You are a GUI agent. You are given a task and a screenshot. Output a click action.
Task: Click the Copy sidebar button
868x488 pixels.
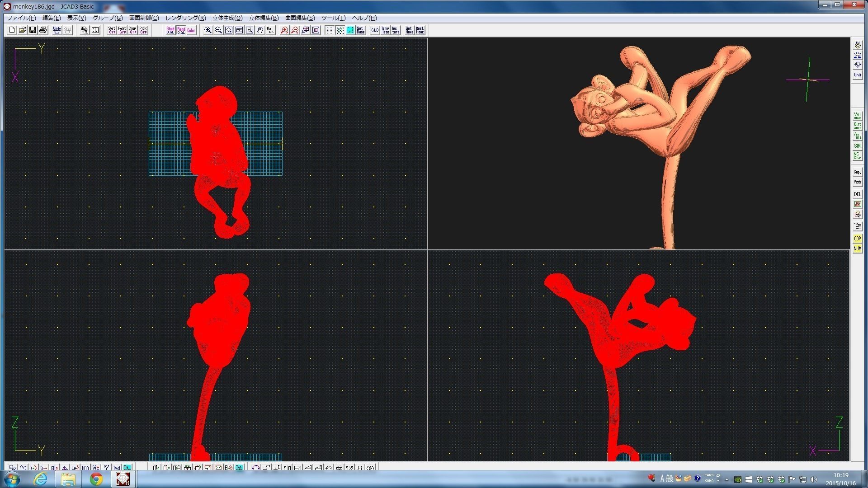[857, 172]
